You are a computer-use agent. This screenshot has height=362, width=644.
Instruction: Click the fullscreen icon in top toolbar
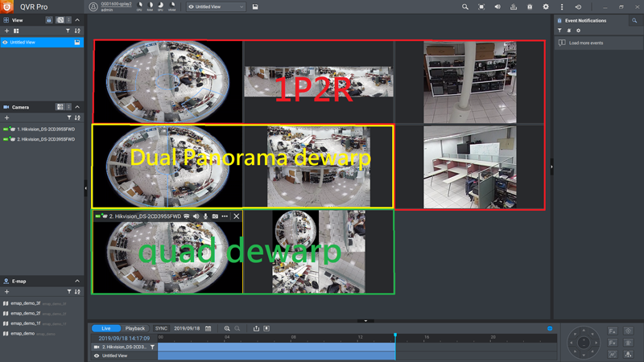point(481,6)
